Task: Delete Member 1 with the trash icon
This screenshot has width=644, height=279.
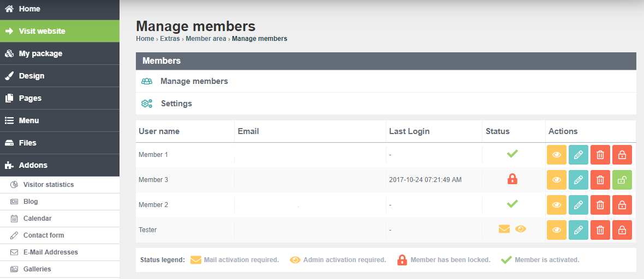Action: [600, 155]
